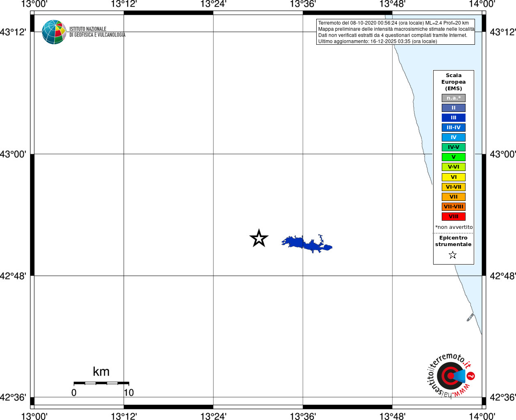Viewport: 516px width, 420px height.
Task: Select the II intensity legend swatch
Action: [454, 108]
